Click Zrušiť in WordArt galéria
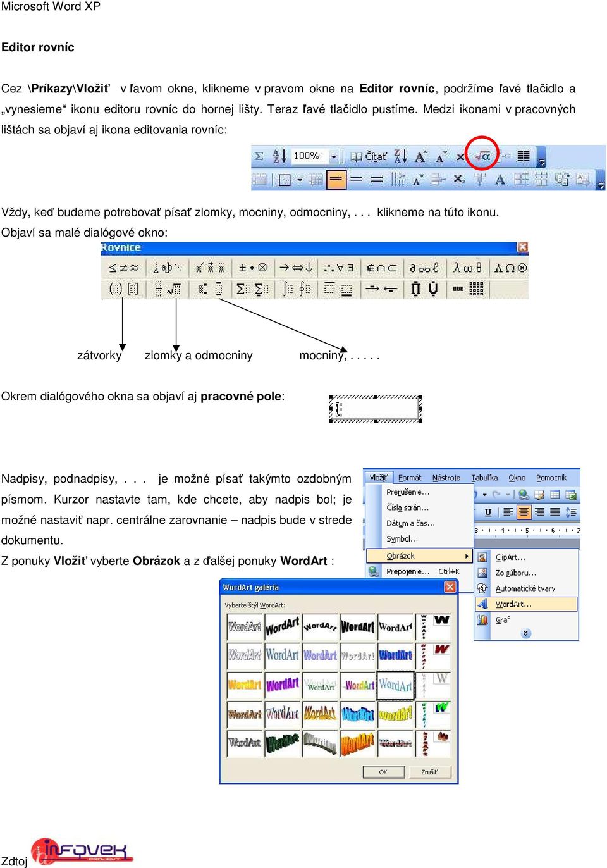Screen dimensions: 607x868 point(430,772)
